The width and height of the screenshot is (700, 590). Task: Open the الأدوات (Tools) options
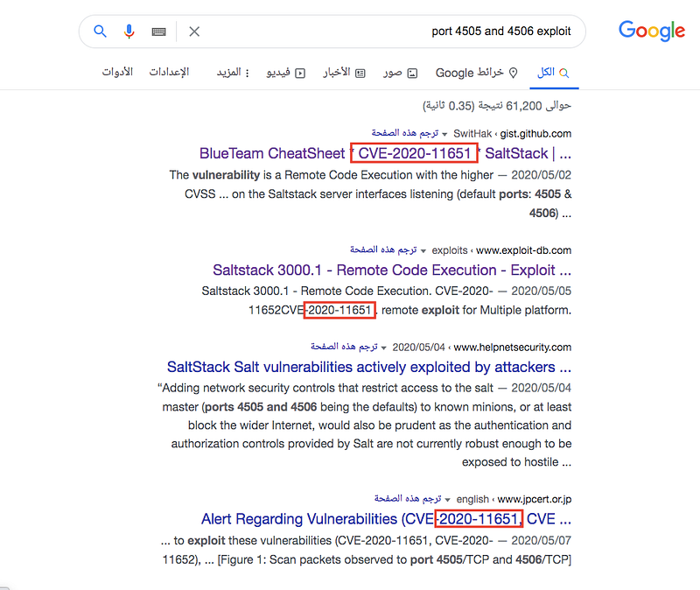(x=116, y=73)
